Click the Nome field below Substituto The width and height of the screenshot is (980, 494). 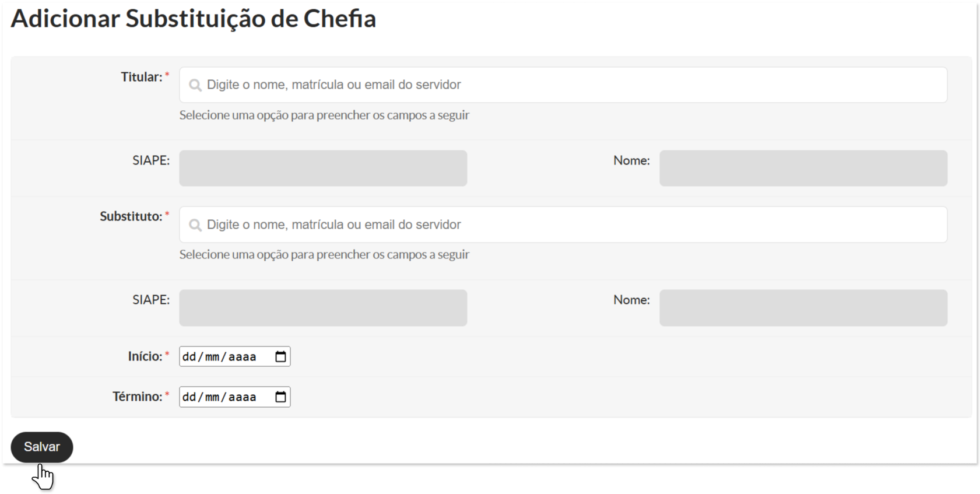click(803, 308)
